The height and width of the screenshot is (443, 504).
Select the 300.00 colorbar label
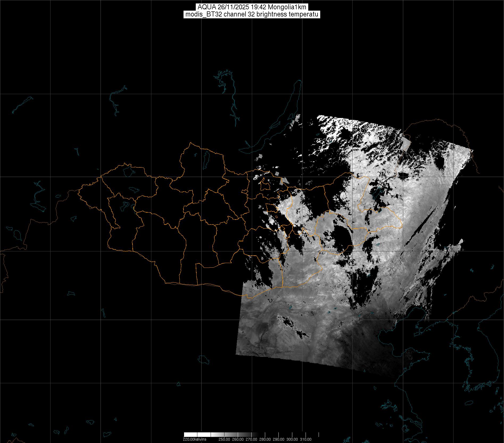[292, 439]
